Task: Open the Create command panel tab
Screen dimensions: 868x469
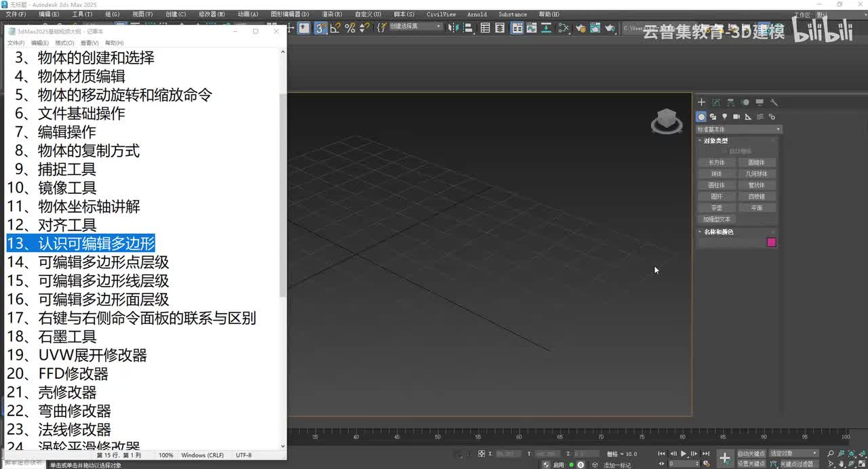Action: coord(702,102)
